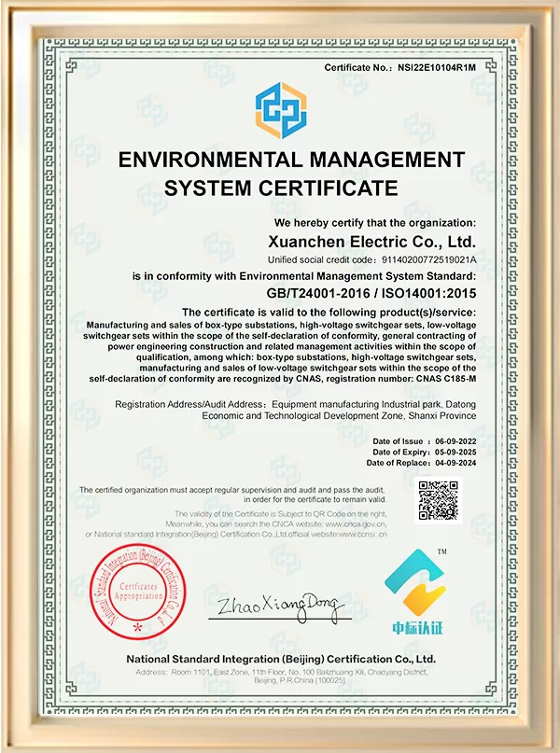
Task: Click the unified social credit code line
Action: 372,259
